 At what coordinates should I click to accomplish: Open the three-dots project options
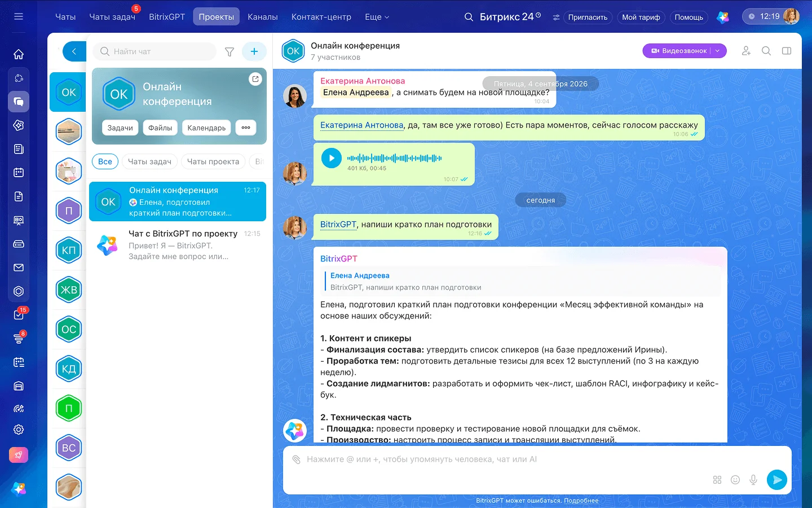(x=246, y=128)
